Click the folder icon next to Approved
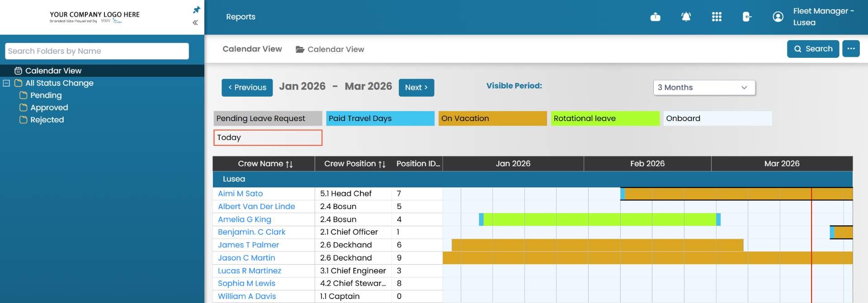 [24, 107]
